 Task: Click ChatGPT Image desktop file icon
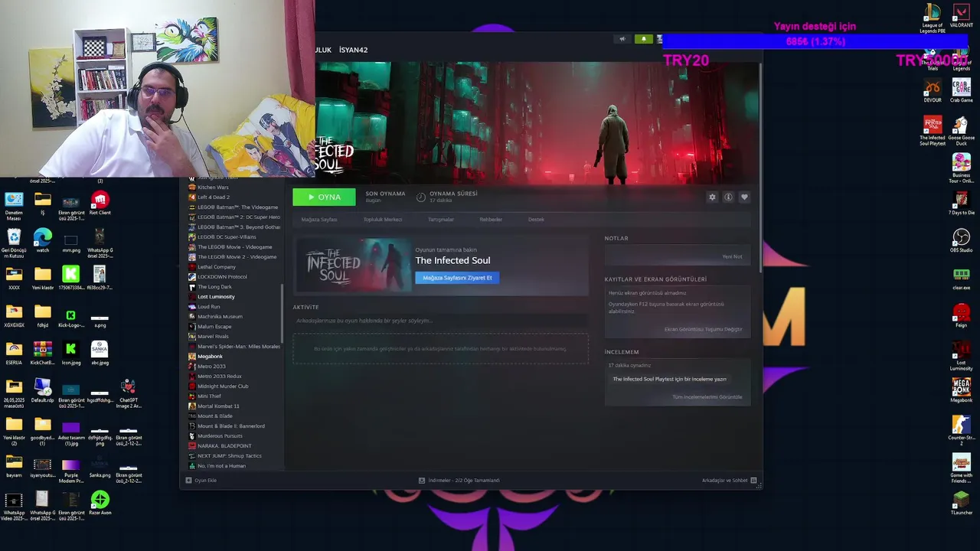tap(129, 393)
